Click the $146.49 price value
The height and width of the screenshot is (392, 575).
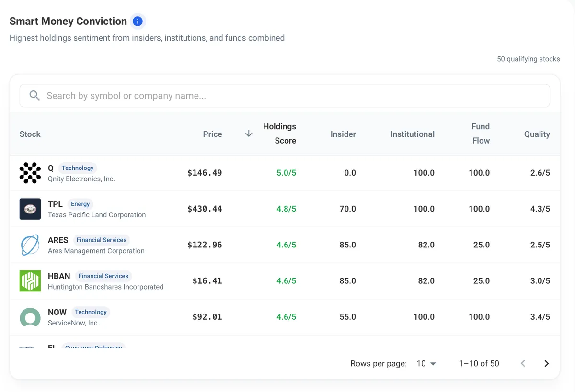(205, 173)
